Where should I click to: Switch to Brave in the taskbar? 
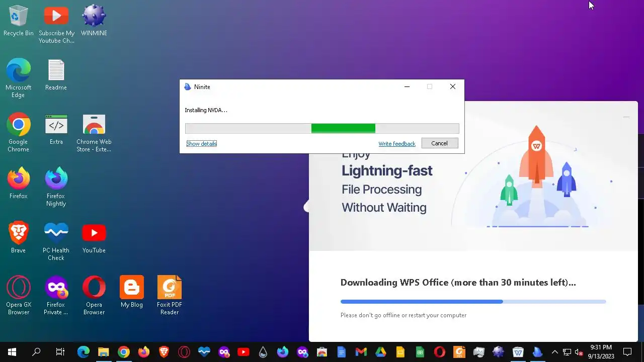164,352
